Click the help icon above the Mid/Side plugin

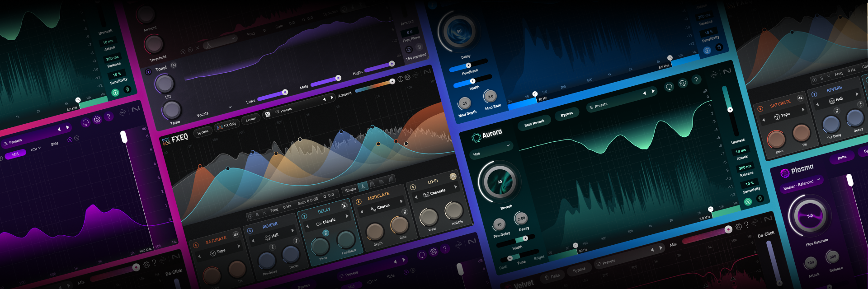pos(108,117)
